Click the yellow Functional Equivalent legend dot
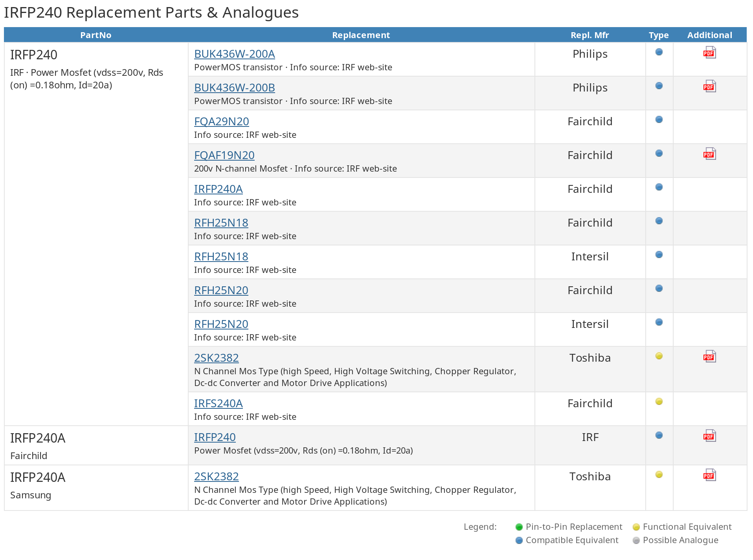Screen dimensions: 753x560 coord(636,527)
